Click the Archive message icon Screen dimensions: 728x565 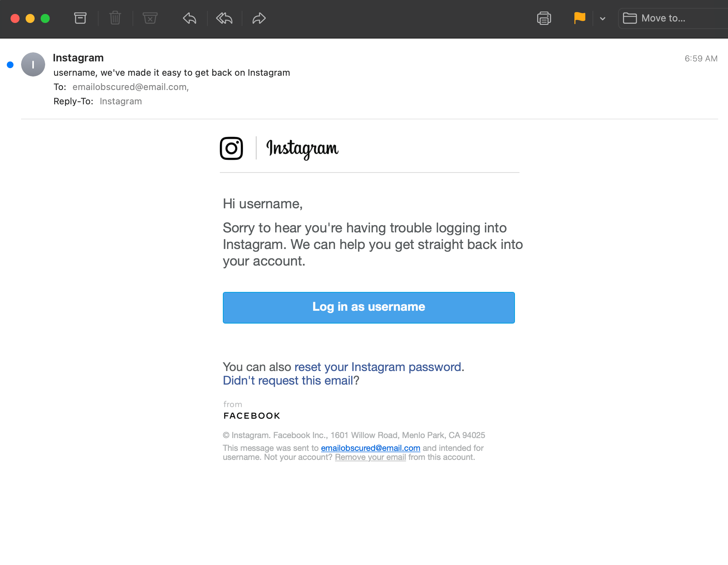pyautogui.click(x=80, y=18)
